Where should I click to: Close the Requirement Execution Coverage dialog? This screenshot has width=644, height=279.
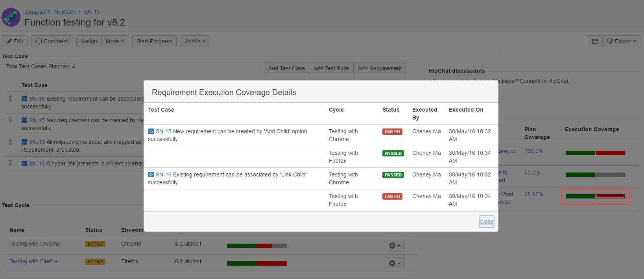[x=486, y=222]
